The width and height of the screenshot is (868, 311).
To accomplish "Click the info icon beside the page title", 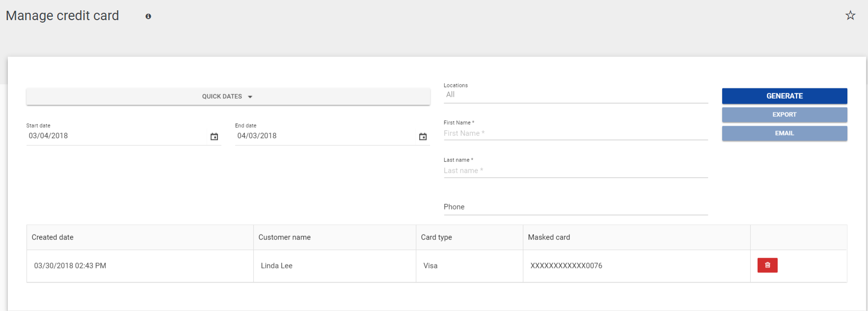I will [148, 16].
